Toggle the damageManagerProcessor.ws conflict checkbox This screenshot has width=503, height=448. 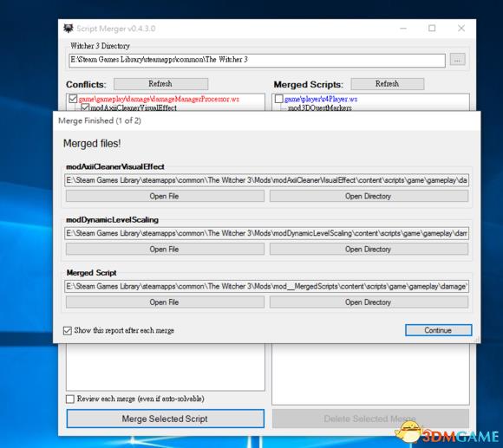73,99
